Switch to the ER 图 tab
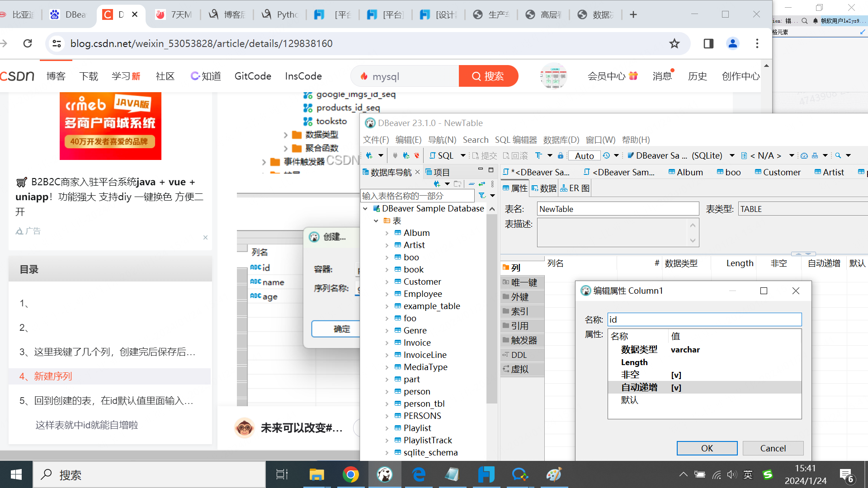 (x=575, y=188)
